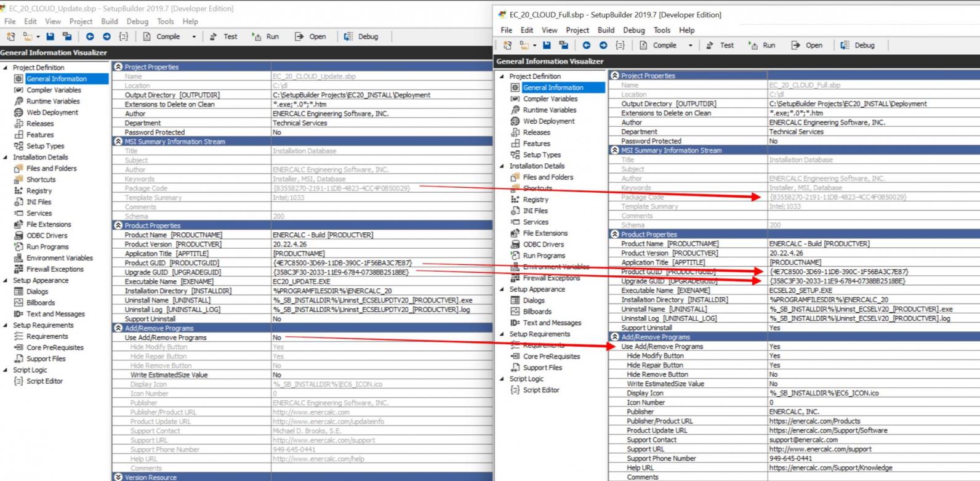
Task: Open Dialogs in Full window tree
Action: click(534, 300)
